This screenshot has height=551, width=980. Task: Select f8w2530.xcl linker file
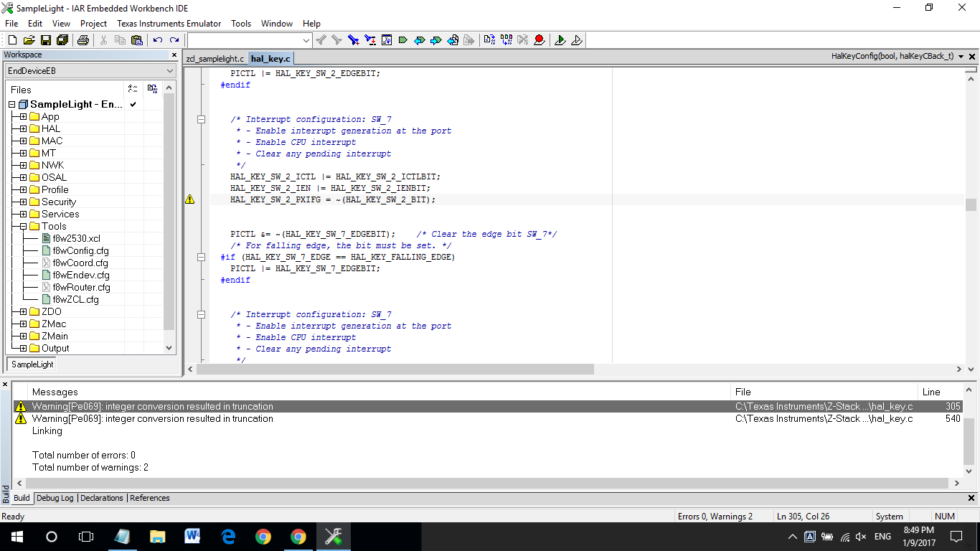[77, 238]
